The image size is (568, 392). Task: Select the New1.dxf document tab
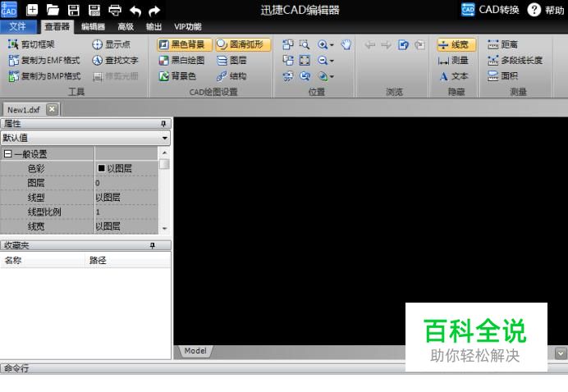pos(24,110)
